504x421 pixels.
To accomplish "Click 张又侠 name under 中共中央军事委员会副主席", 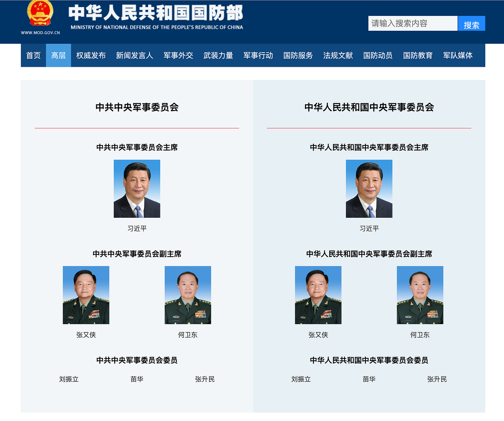I will [x=86, y=335].
